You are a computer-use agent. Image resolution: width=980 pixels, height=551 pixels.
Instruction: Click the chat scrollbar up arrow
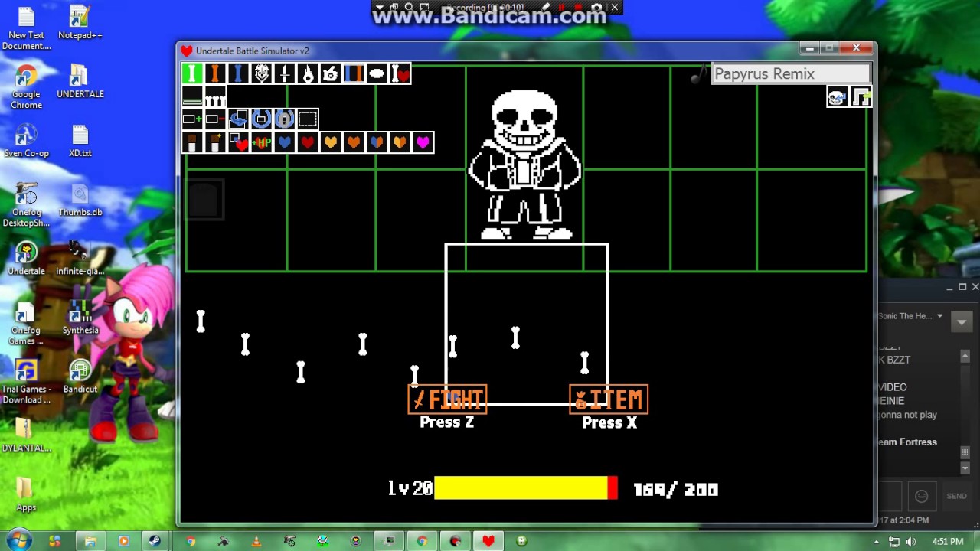pyautogui.click(x=965, y=357)
